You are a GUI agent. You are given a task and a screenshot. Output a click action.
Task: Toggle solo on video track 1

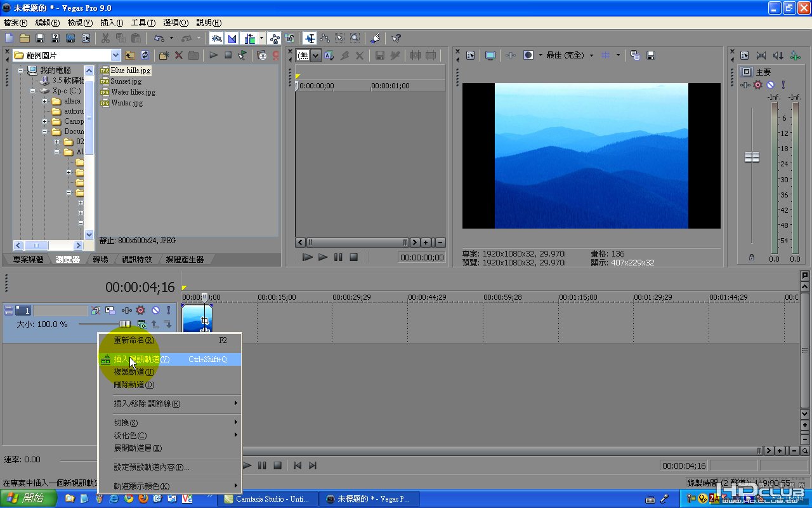169,311
